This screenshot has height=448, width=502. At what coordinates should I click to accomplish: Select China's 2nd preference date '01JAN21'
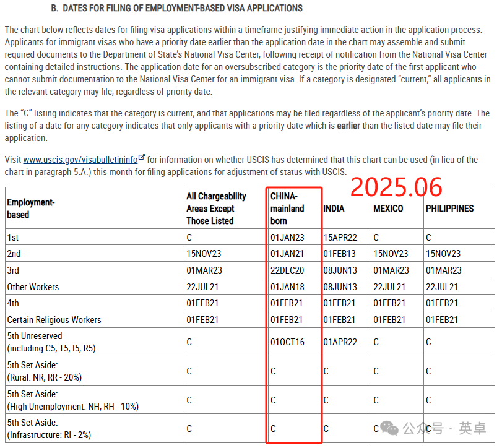point(287,254)
